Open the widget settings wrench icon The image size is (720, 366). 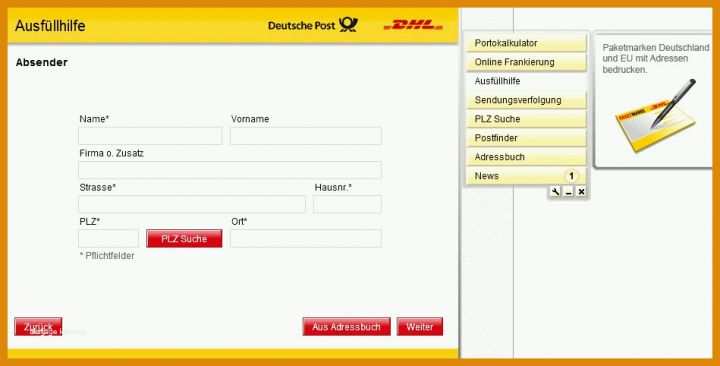555,192
